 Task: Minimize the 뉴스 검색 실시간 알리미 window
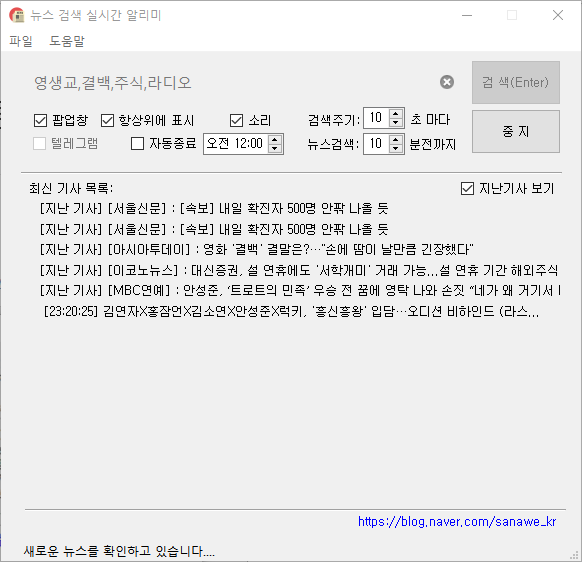click(467, 15)
